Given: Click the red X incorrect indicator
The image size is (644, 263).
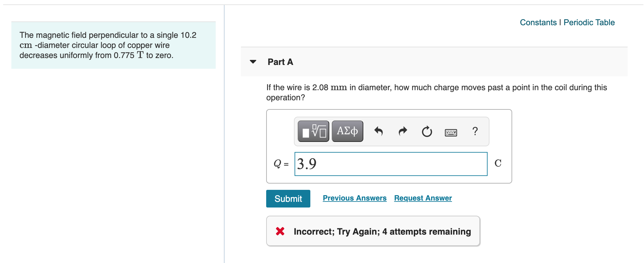Looking at the screenshot, I should tap(280, 231).
